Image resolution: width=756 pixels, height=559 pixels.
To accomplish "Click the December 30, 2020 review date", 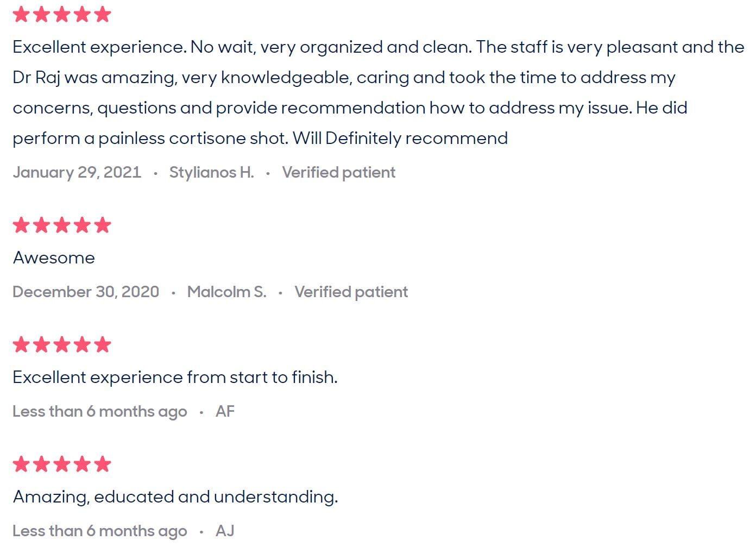I will [86, 292].
